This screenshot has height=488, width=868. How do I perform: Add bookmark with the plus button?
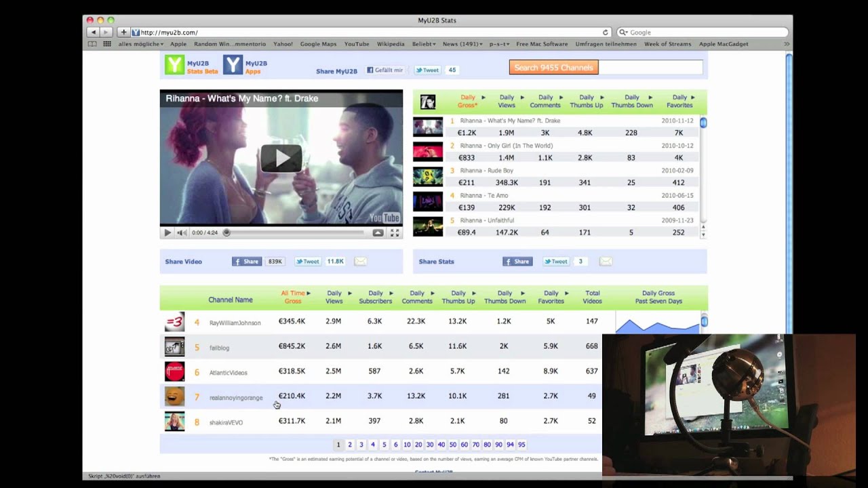(123, 32)
